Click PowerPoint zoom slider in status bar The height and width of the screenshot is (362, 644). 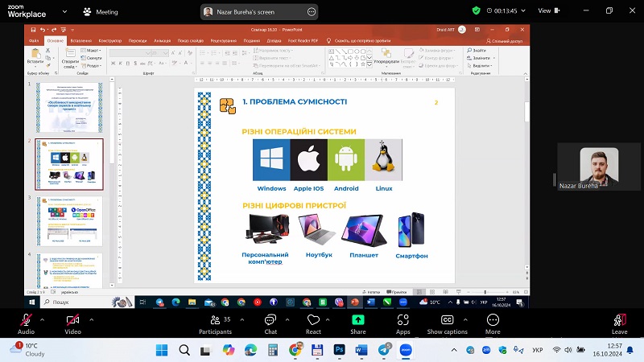485,292
